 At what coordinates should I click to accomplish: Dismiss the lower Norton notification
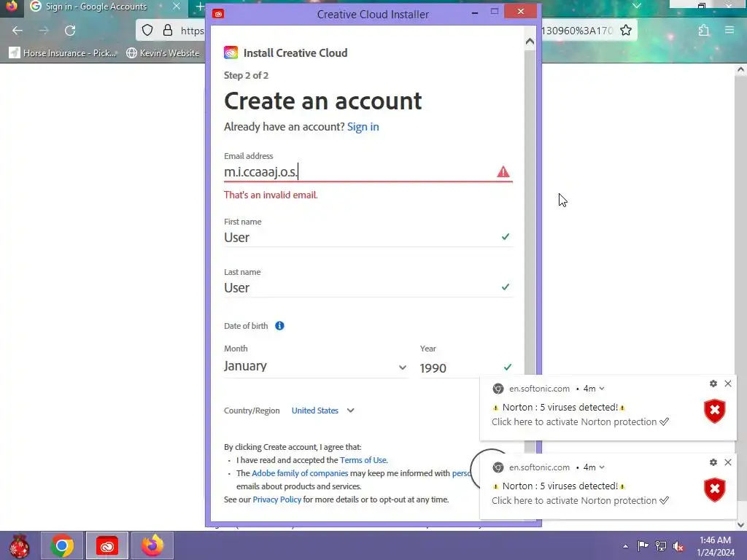coord(728,462)
